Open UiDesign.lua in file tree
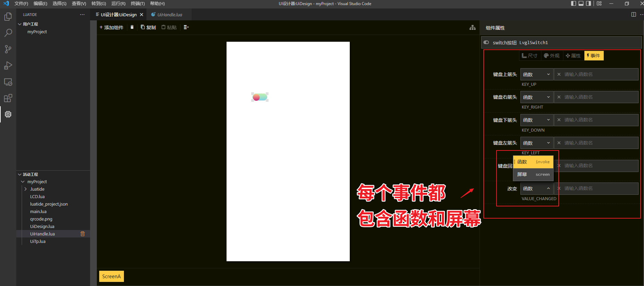This screenshot has height=286, width=644. pyautogui.click(x=42, y=226)
